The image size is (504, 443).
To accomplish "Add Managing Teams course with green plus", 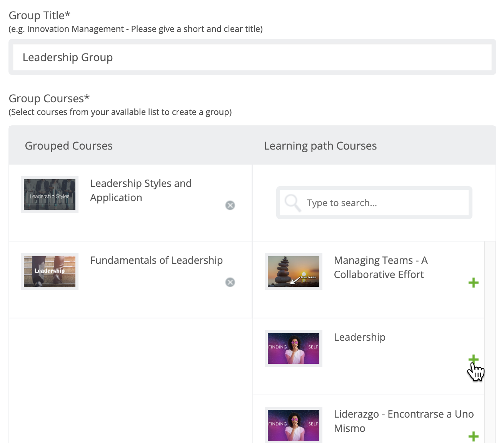I will (x=474, y=283).
